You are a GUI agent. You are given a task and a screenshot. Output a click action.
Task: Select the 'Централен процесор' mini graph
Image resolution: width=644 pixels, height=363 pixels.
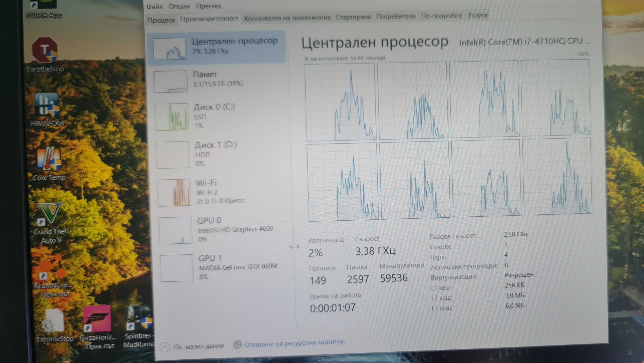coord(170,49)
